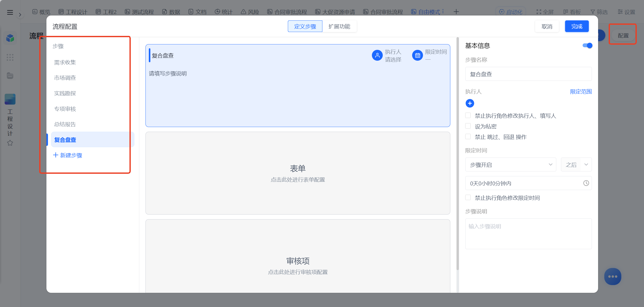Expand sidebar with the right chevron

click(20, 15)
